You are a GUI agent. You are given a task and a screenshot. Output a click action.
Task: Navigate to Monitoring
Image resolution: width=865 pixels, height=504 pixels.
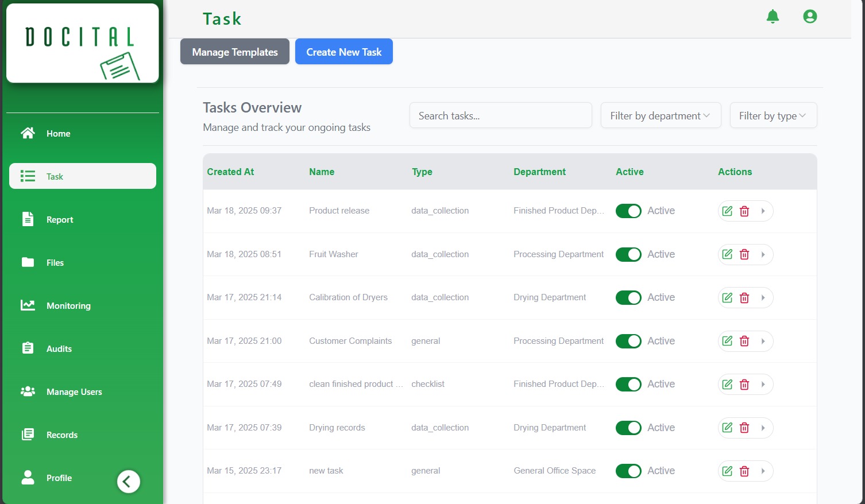click(83, 305)
